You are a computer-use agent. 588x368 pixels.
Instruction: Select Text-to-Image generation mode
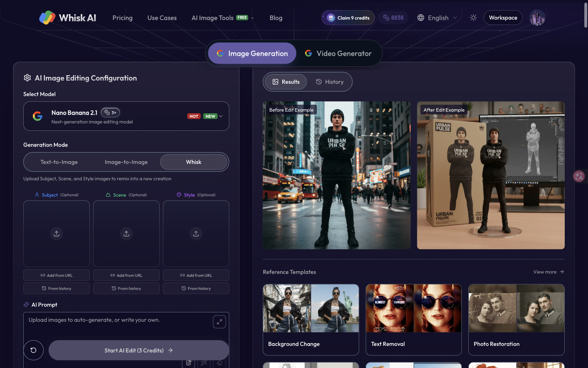point(59,162)
